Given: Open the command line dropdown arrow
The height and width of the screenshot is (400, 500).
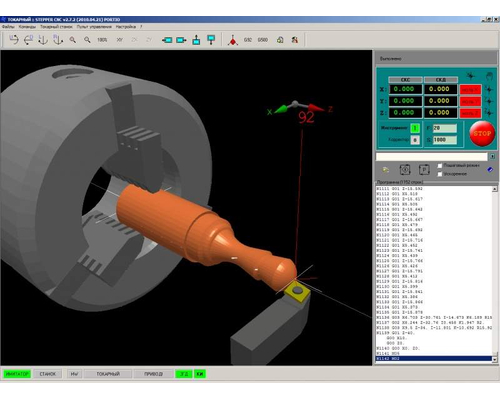Looking at the screenshot, I should pyautogui.click(x=492, y=156).
